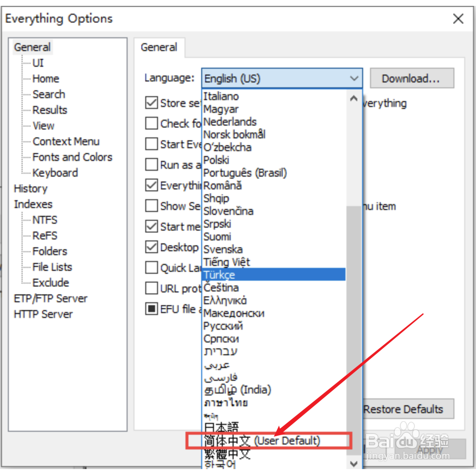Open the View options page

click(x=43, y=126)
